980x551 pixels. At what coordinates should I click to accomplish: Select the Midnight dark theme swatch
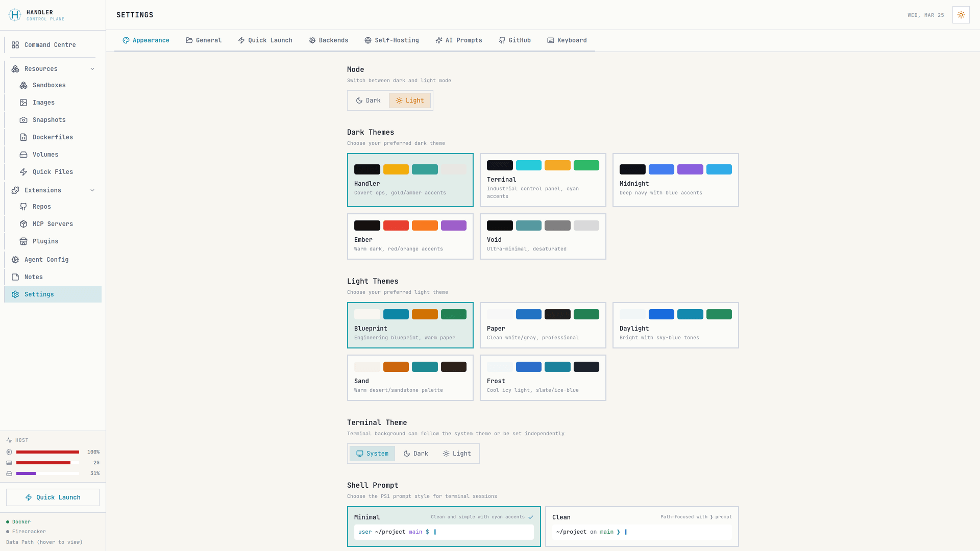pos(675,180)
